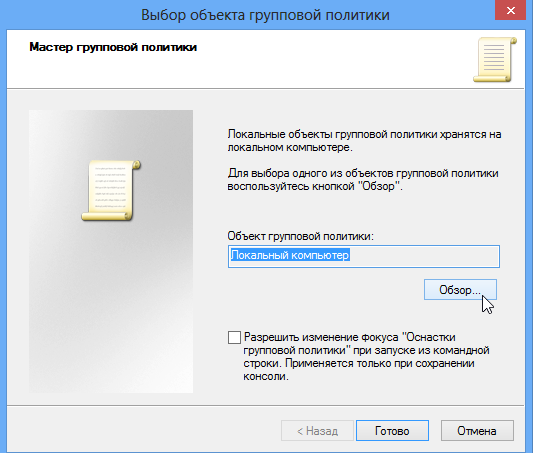Click the 'Объект групповой политики:' field label
The height and width of the screenshot is (453, 533).
point(300,236)
